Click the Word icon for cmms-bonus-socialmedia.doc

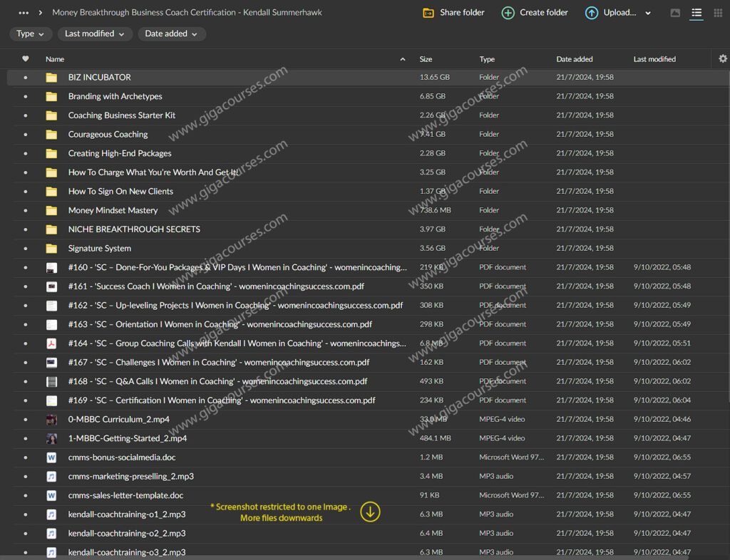(x=51, y=457)
